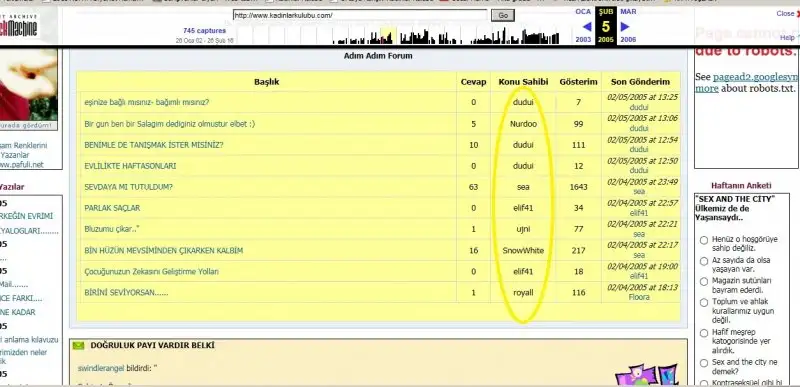The width and height of the screenshot is (800, 387).
Task: Click the Adım Adım Forum heading
Action: [378, 56]
